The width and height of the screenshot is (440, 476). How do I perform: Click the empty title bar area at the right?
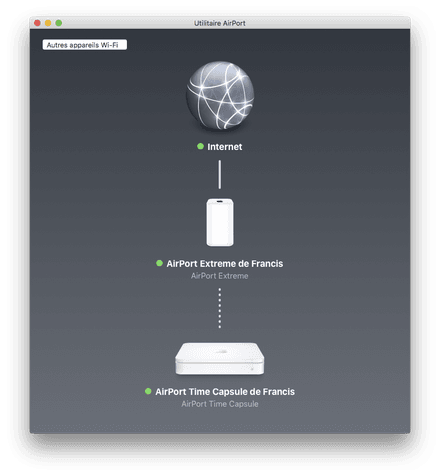[x=333, y=23]
